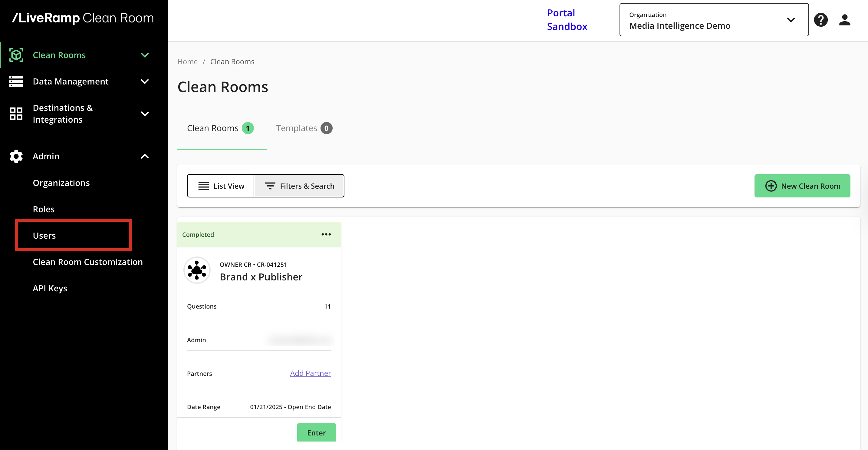
Task: Open Filters & Search
Action: tap(299, 186)
